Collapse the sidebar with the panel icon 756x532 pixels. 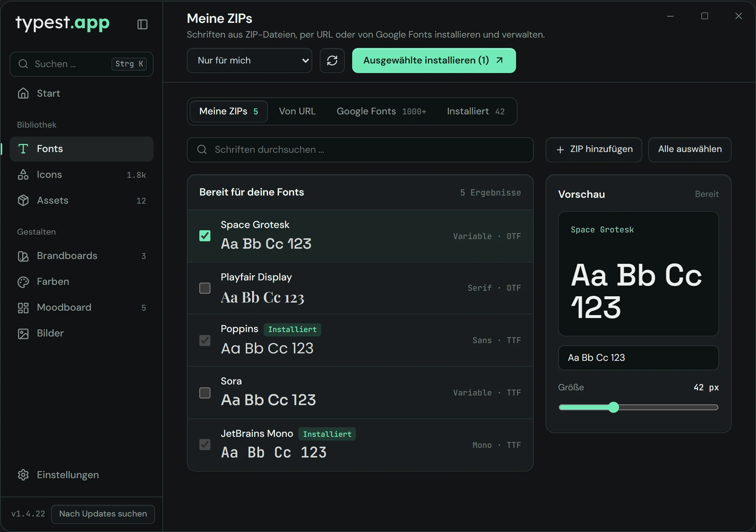[142, 24]
